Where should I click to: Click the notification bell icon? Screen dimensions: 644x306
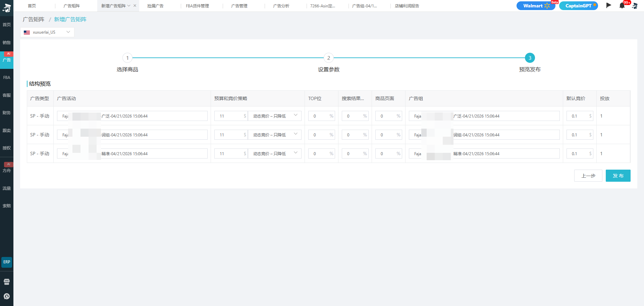(x=622, y=6)
